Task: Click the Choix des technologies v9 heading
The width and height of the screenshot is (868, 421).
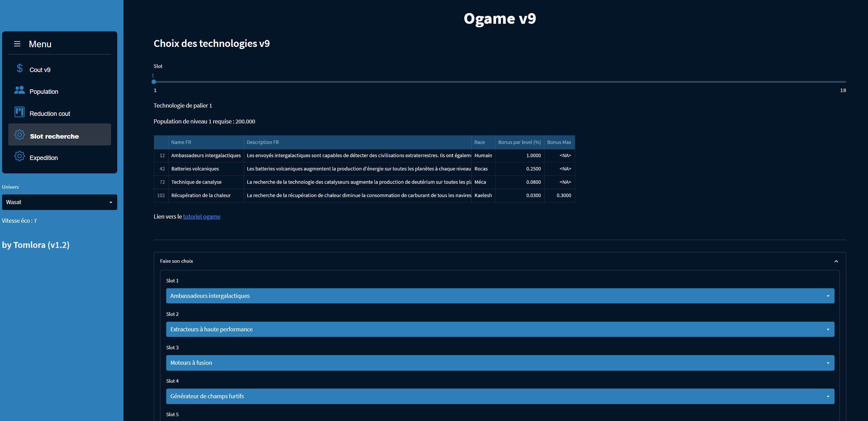Action: point(212,43)
